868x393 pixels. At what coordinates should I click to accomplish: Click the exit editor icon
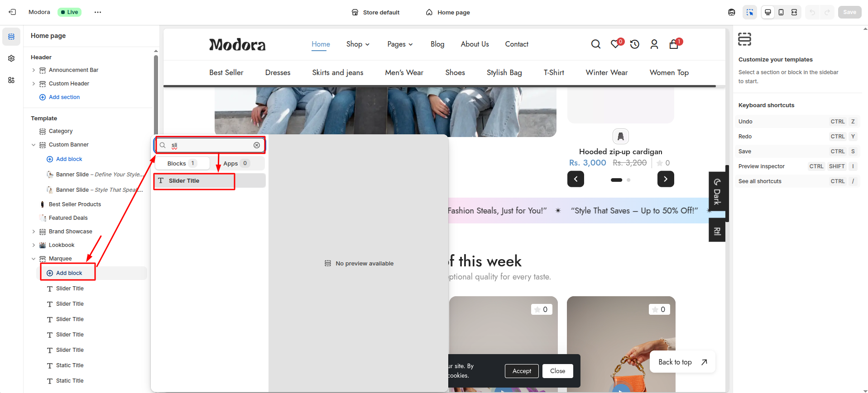[12, 12]
